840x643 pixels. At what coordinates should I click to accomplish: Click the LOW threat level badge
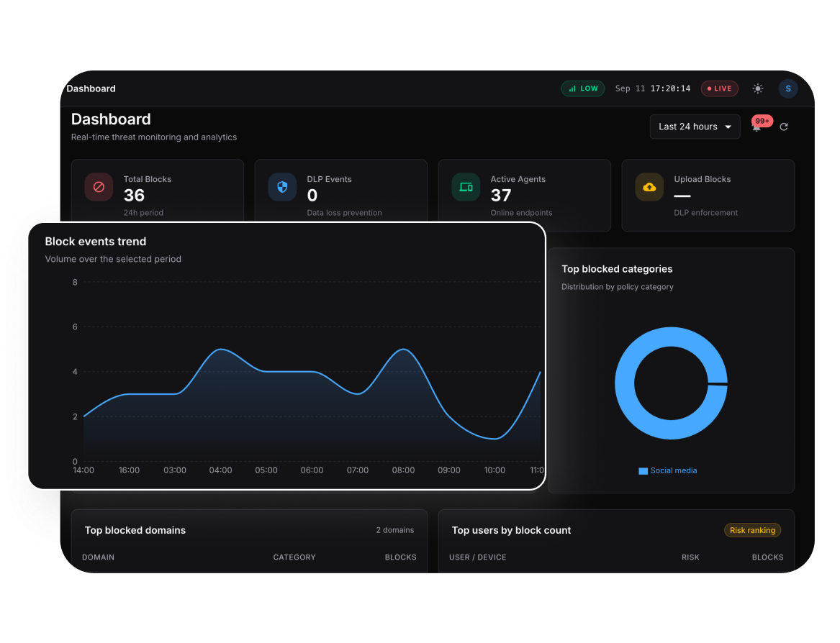pos(583,89)
